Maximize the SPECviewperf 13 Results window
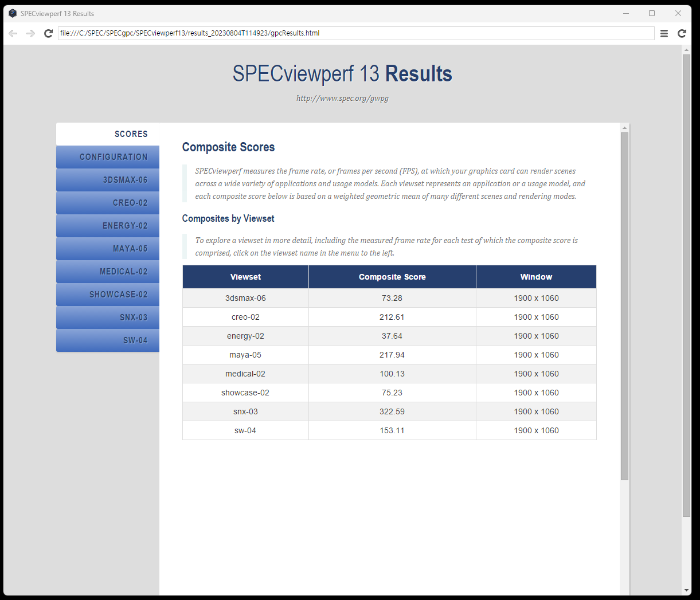 652,13
